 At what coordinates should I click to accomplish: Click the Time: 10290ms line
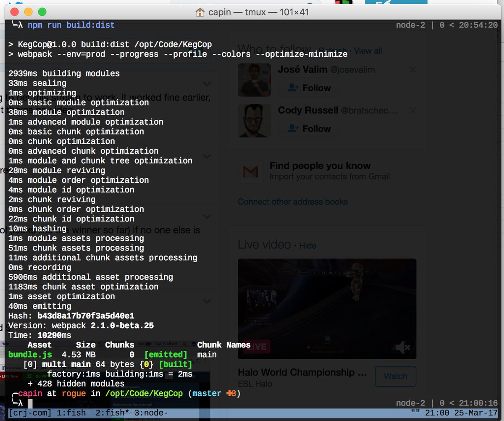tap(40, 335)
